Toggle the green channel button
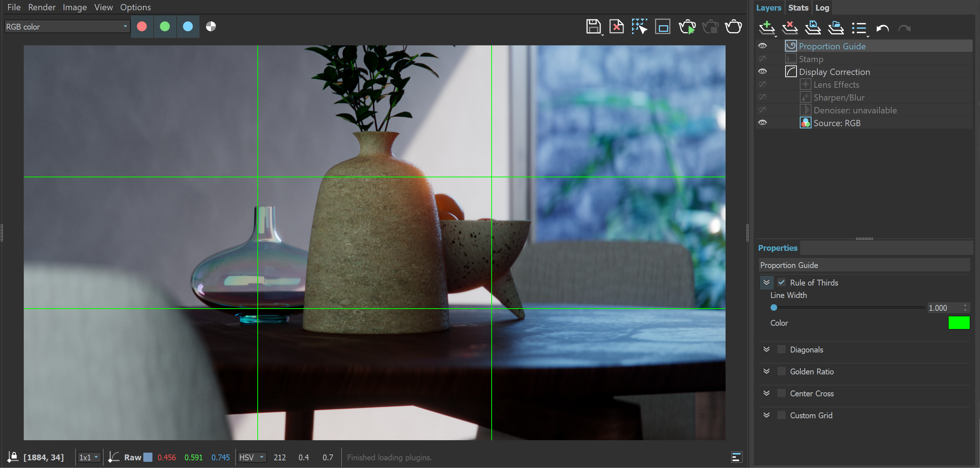980x468 pixels. [x=165, y=27]
